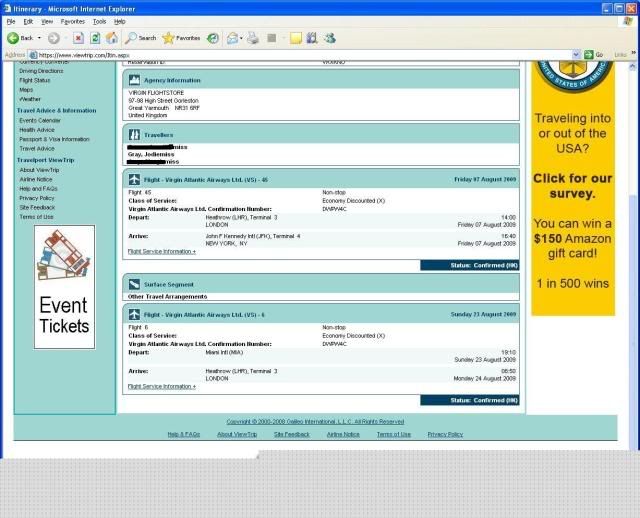The image size is (640, 518).
Task: Click the yellow note toolbar icon
Action: [x=296, y=38]
